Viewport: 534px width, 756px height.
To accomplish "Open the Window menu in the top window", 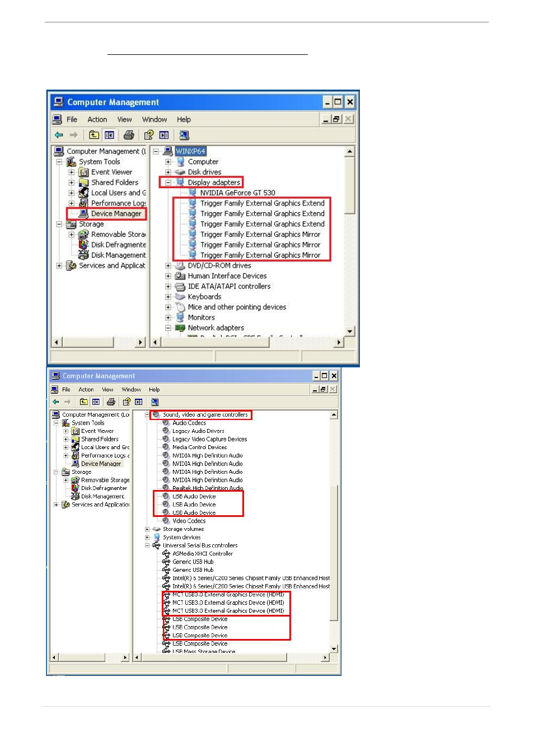I will click(x=154, y=119).
